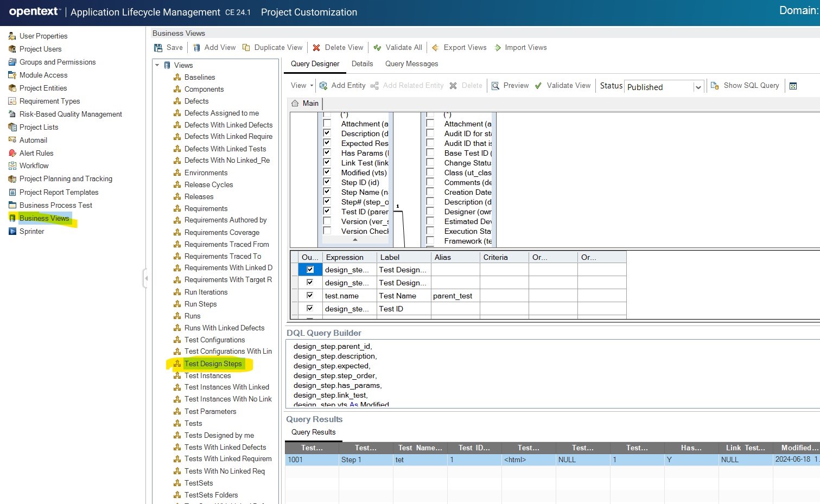Viewport: 820px width, 504px height.
Task: Check the Base Test ID checkbox
Action: [430, 153]
